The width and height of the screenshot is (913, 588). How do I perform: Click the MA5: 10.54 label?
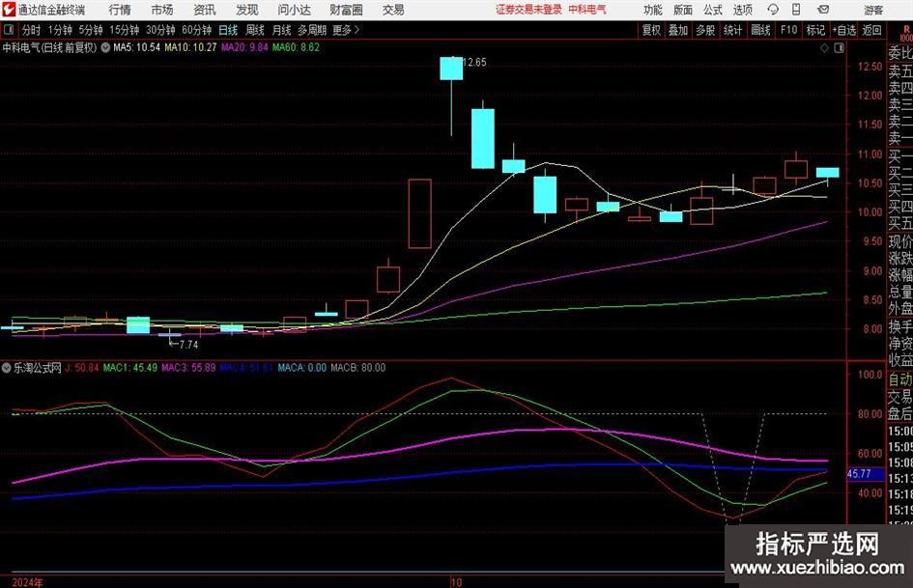point(137,47)
